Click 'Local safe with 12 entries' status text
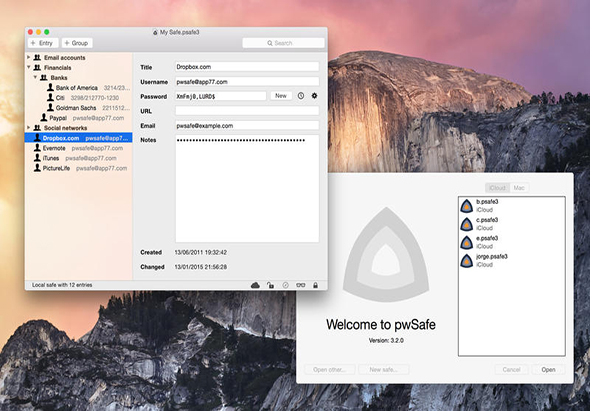 click(x=62, y=285)
